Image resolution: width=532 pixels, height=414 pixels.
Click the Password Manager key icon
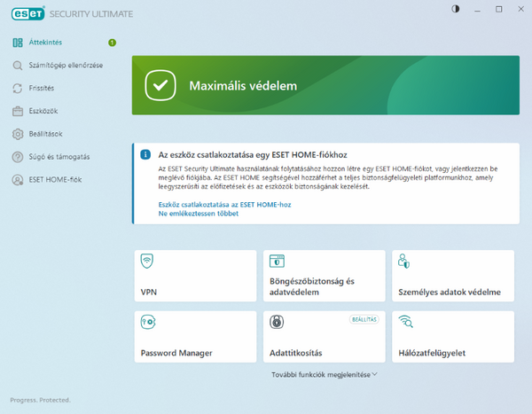[x=147, y=322]
